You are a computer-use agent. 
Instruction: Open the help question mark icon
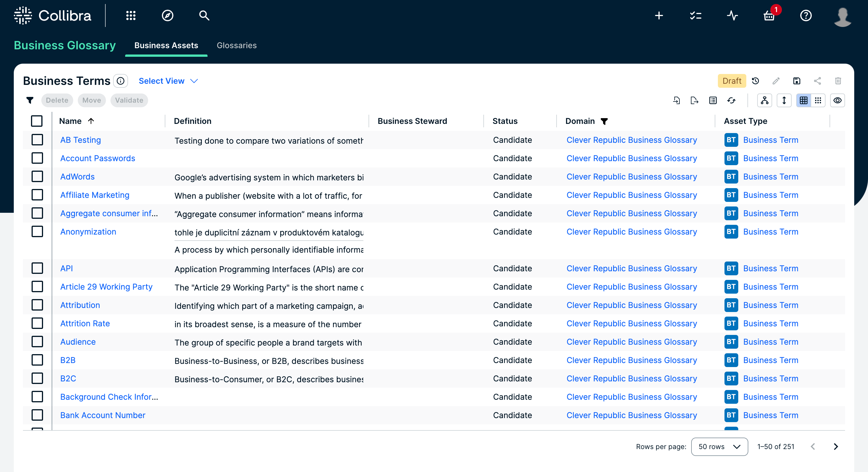click(806, 15)
